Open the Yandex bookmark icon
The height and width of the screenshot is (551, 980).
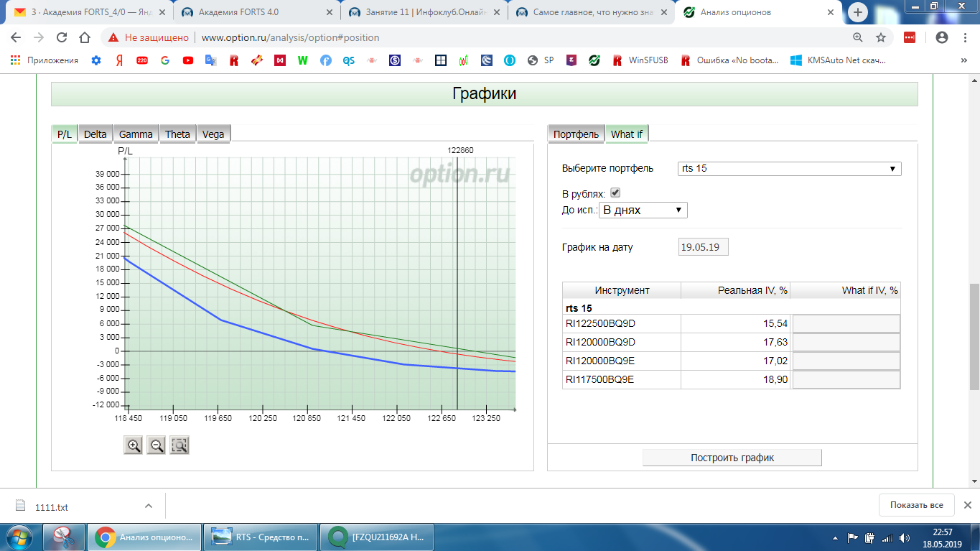coord(119,60)
